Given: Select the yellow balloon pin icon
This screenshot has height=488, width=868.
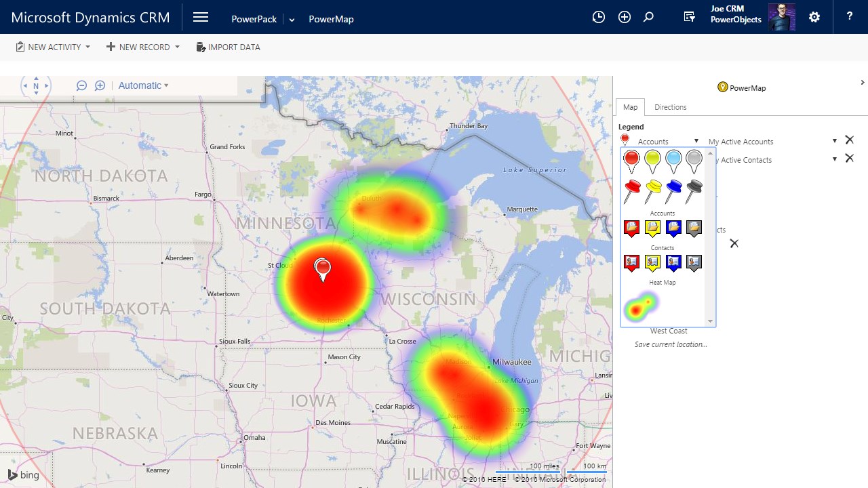Looking at the screenshot, I should 652,161.
